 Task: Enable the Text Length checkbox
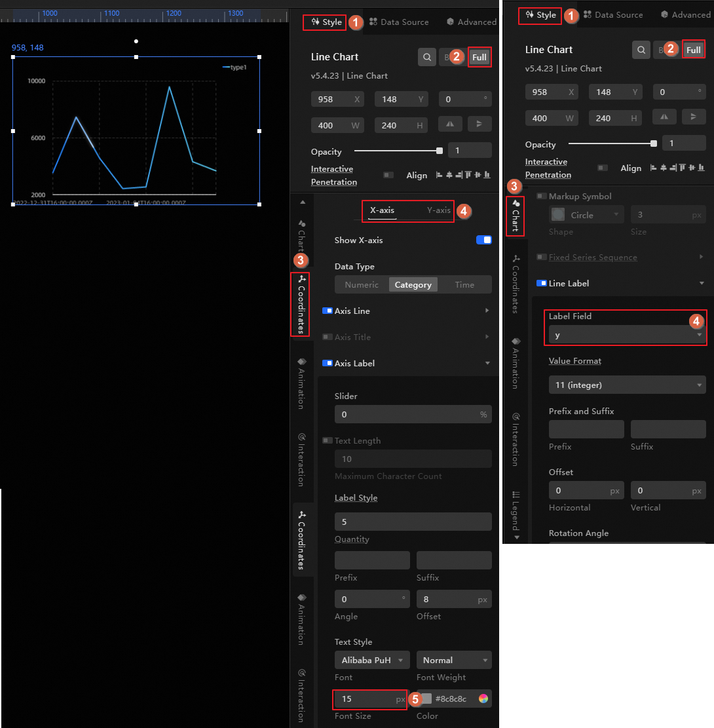coord(328,440)
